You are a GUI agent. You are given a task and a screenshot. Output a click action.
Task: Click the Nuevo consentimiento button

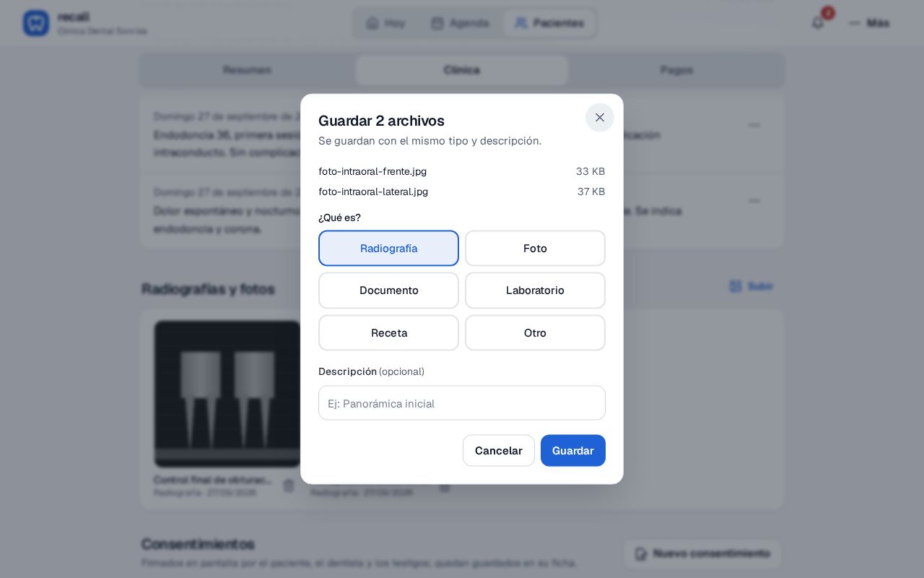(702, 553)
